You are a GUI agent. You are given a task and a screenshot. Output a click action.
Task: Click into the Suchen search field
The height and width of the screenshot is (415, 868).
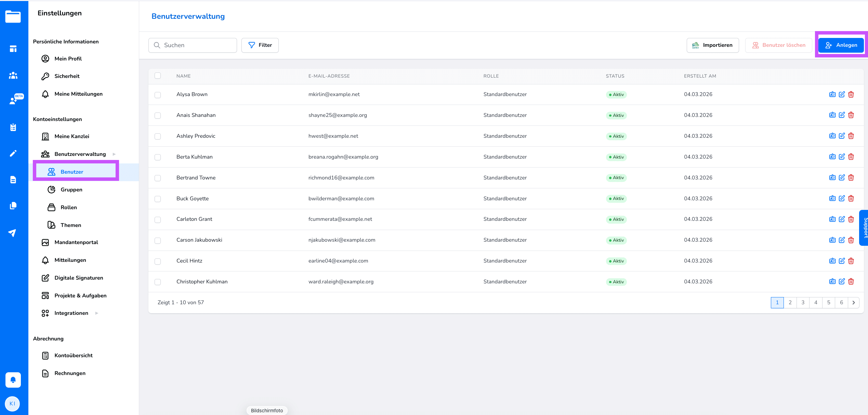193,45
